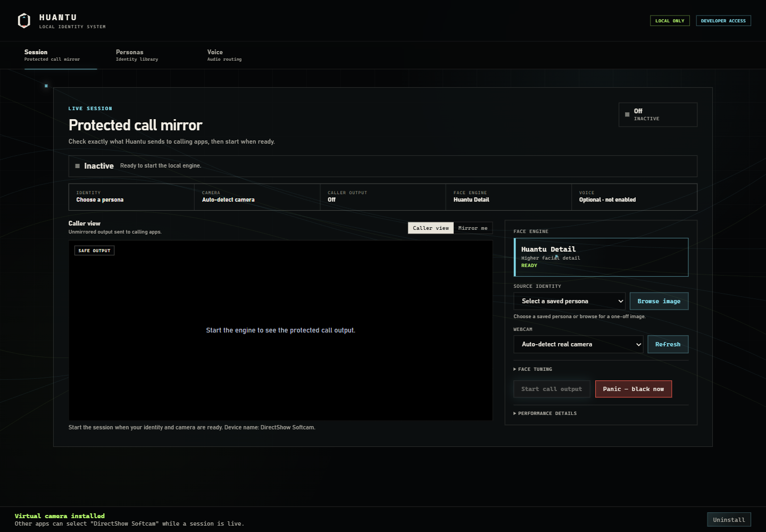The height and width of the screenshot is (532, 766).
Task: Click the Ready to start the local engine text
Action: tap(161, 166)
